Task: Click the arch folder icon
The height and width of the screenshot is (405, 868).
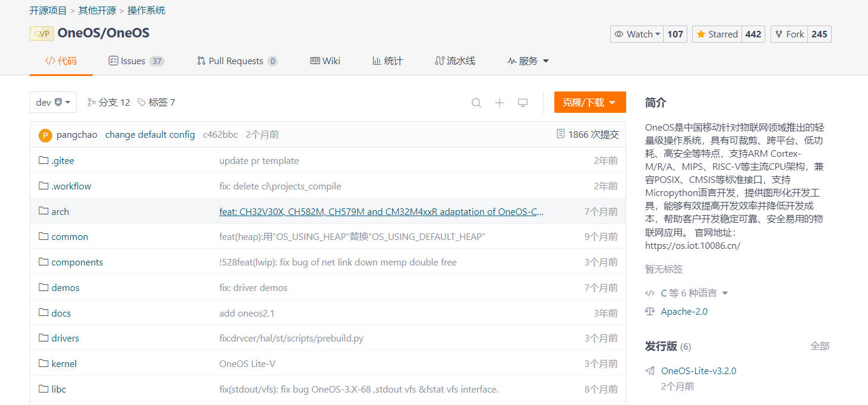Action: (x=43, y=211)
